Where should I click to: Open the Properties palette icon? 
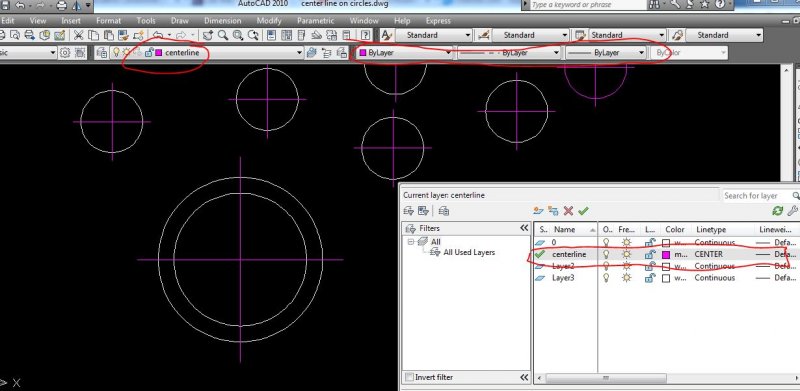coord(272,35)
